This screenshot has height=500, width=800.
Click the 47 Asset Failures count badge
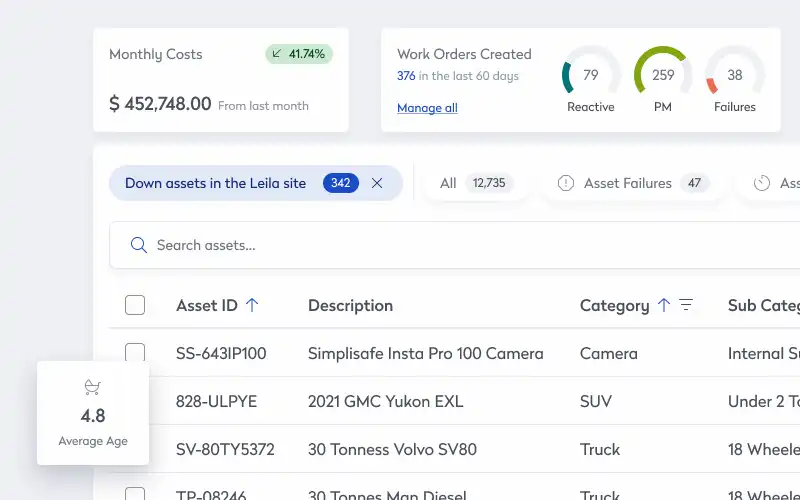[x=694, y=183]
